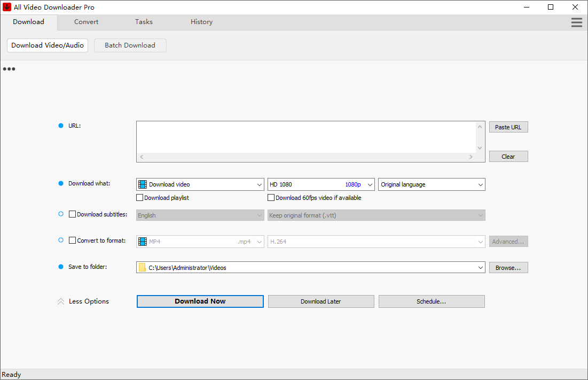Enable the Download subtitles checkbox

click(x=73, y=214)
